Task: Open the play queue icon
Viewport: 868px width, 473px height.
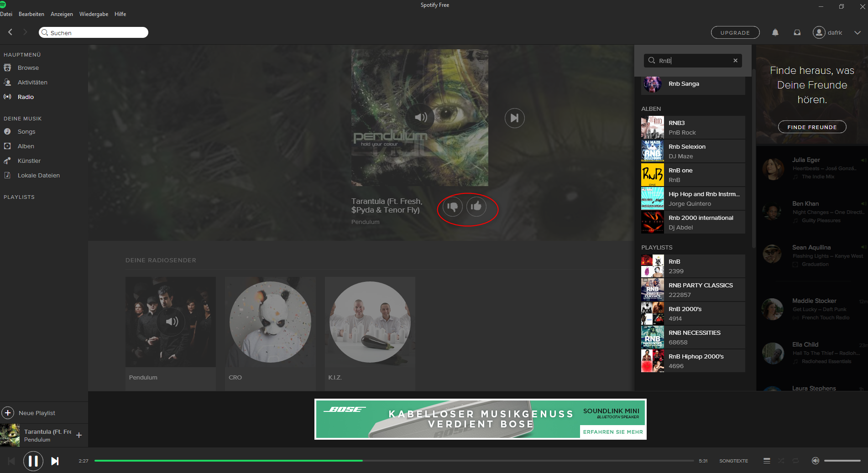Action: click(x=767, y=461)
